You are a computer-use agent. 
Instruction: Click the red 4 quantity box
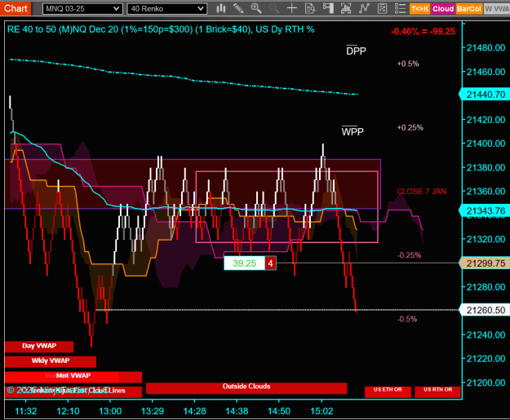coord(270,263)
